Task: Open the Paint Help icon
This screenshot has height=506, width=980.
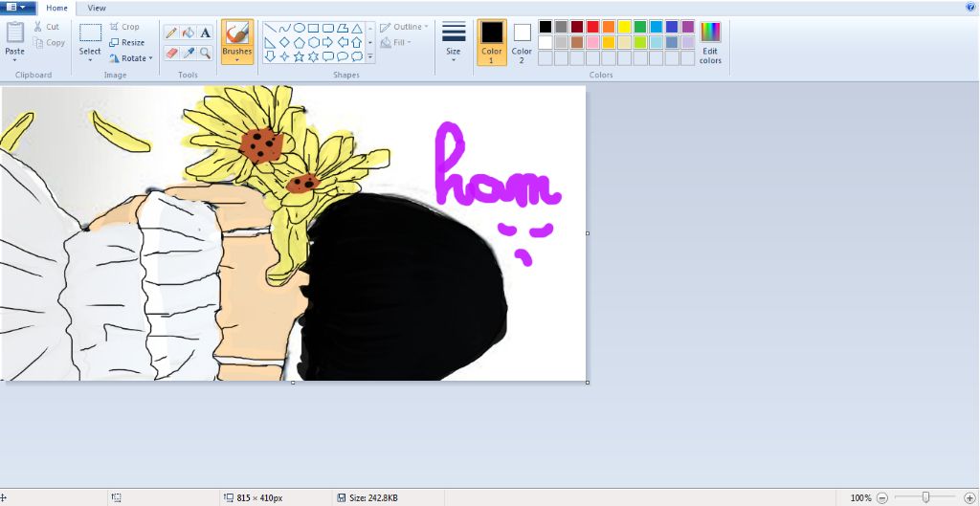Action: pos(970,7)
